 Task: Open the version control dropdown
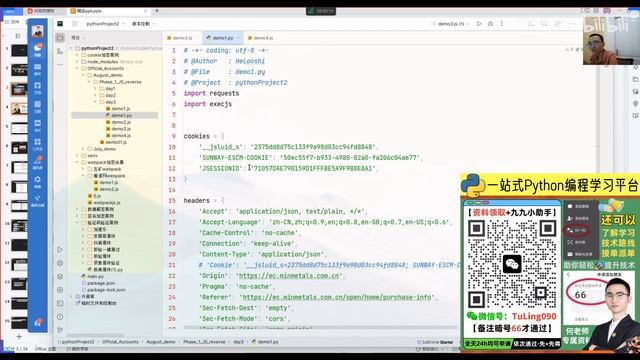coord(143,24)
